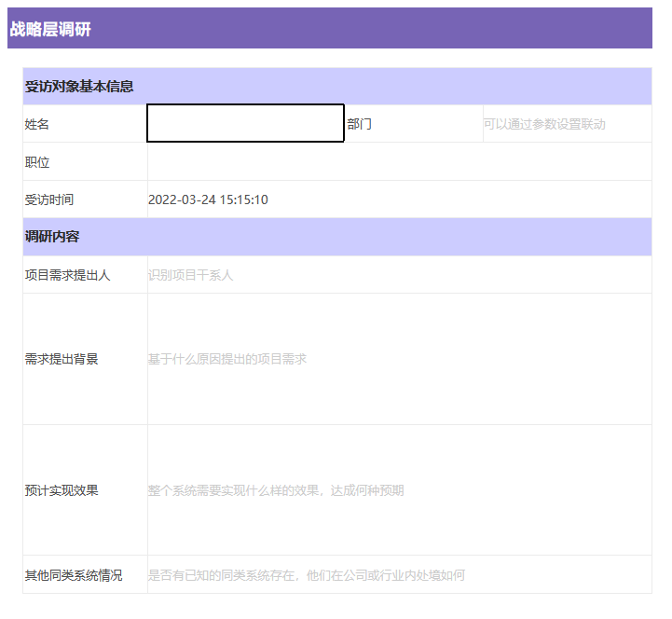This screenshot has width=672, height=619.
Task: Click the 受访对象基本信息 section header
Action: [337, 86]
